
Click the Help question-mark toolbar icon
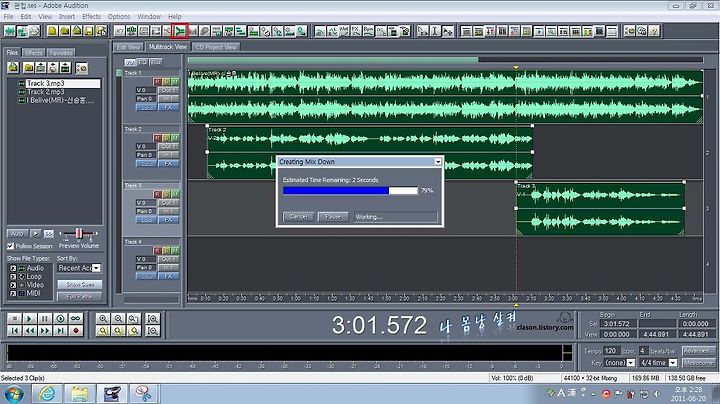click(x=654, y=31)
